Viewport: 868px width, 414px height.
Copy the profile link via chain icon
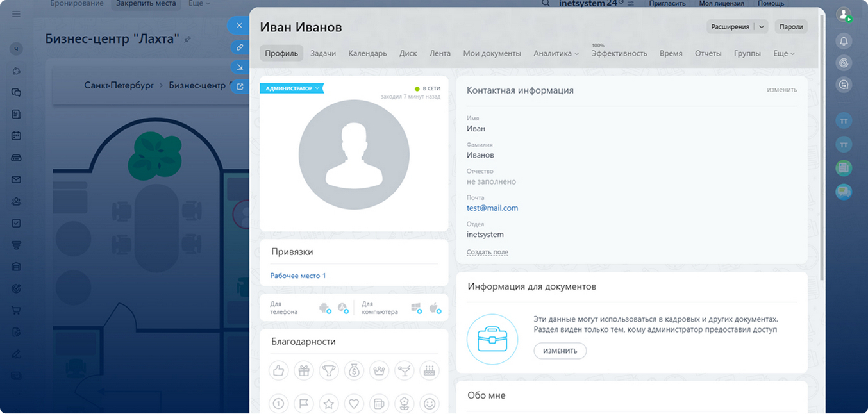click(x=240, y=47)
